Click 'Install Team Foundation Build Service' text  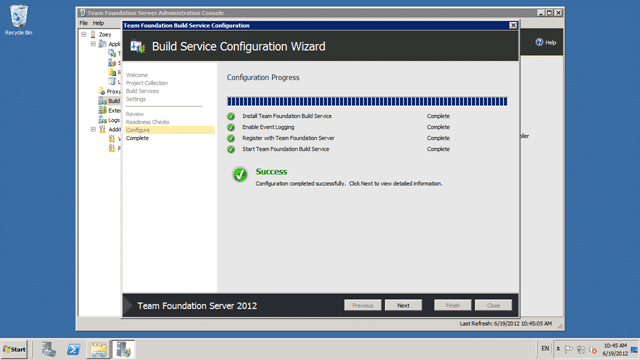[x=287, y=116]
